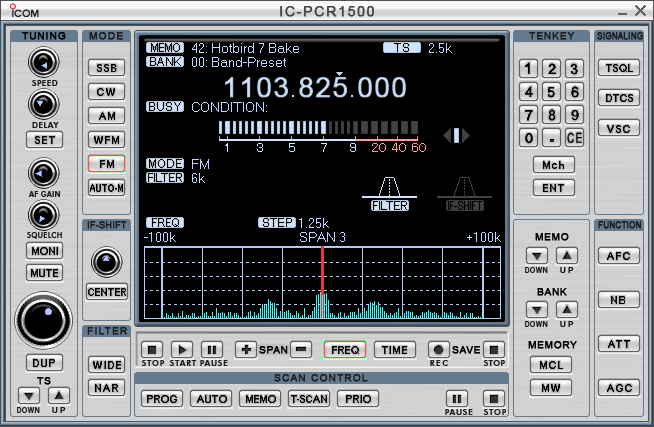This screenshot has width=654, height=427.
Task: Increase span with the plus button
Action: (245, 350)
